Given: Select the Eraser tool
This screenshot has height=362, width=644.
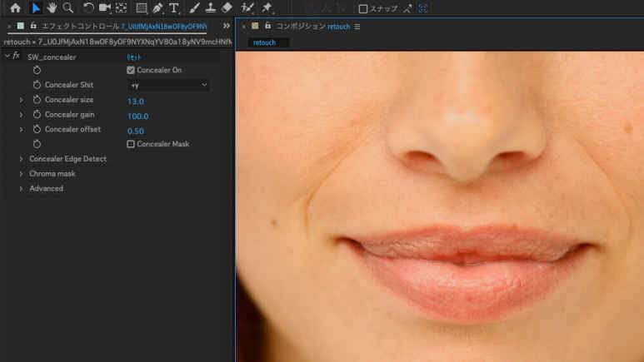Looking at the screenshot, I should [227, 8].
